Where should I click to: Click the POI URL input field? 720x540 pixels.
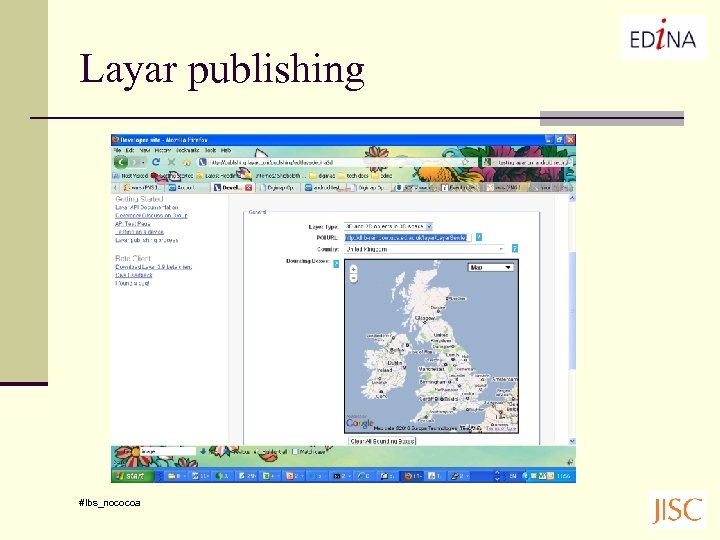point(408,237)
